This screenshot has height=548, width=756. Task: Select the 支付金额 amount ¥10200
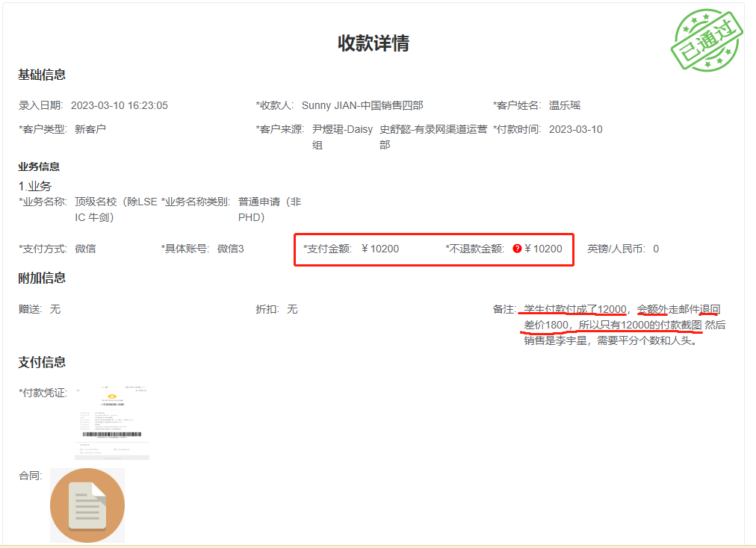click(380, 249)
